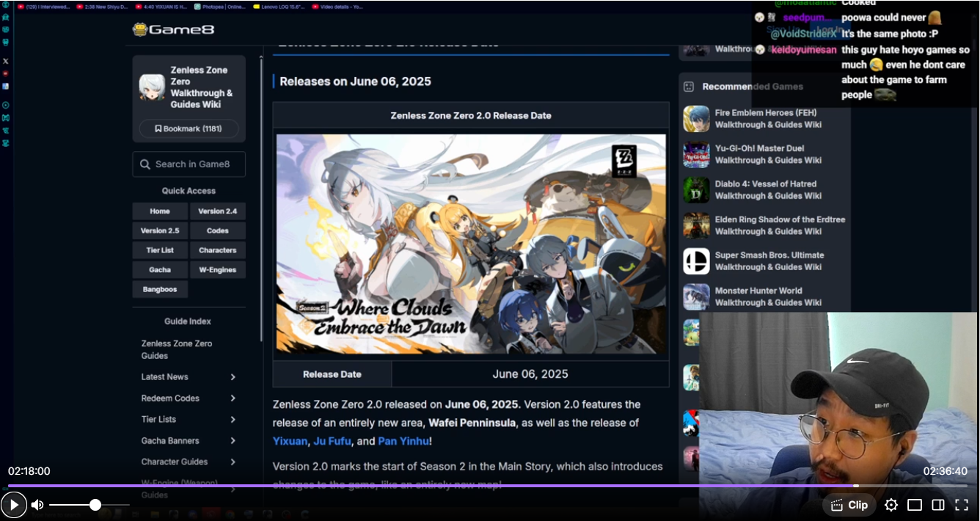
Task: Open Version 2.4 quick access button
Action: coord(218,211)
